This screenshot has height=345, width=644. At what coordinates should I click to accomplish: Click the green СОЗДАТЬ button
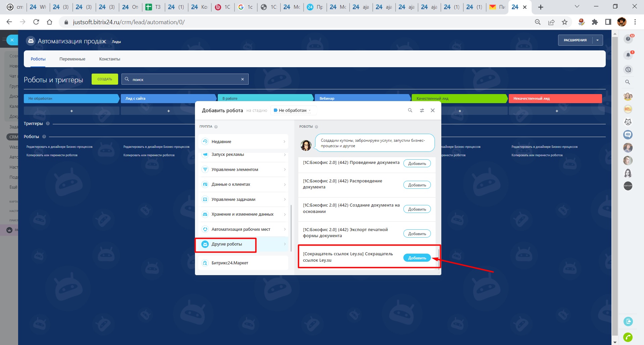(x=105, y=79)
